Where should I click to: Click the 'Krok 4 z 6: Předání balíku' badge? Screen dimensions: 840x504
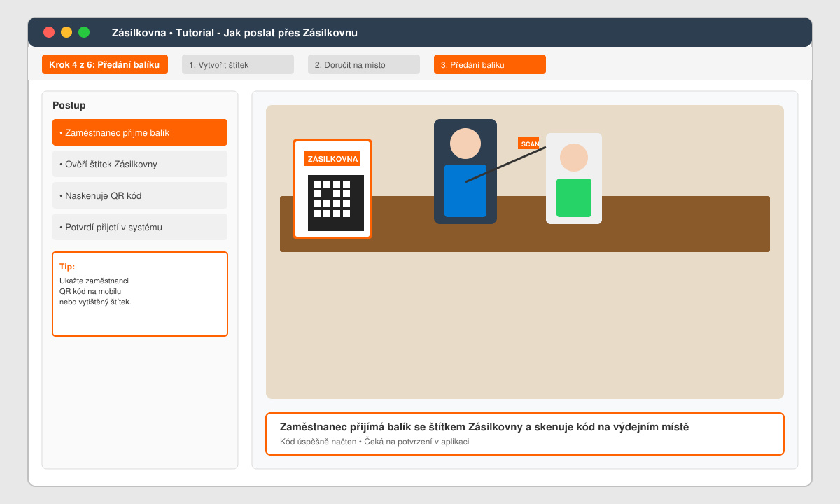pyautogui.click(x=105, y=64)
